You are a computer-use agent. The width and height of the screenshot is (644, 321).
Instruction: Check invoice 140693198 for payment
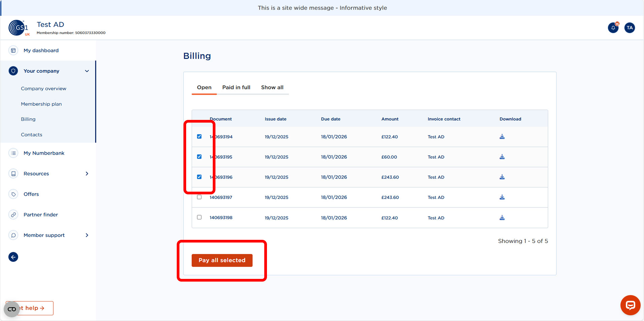click(x=199, y=217)
